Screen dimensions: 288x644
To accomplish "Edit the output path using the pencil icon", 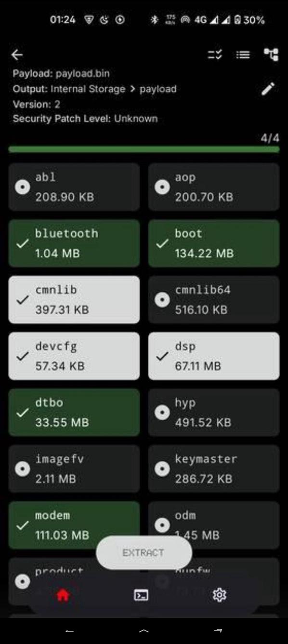I will click(268, 90).
